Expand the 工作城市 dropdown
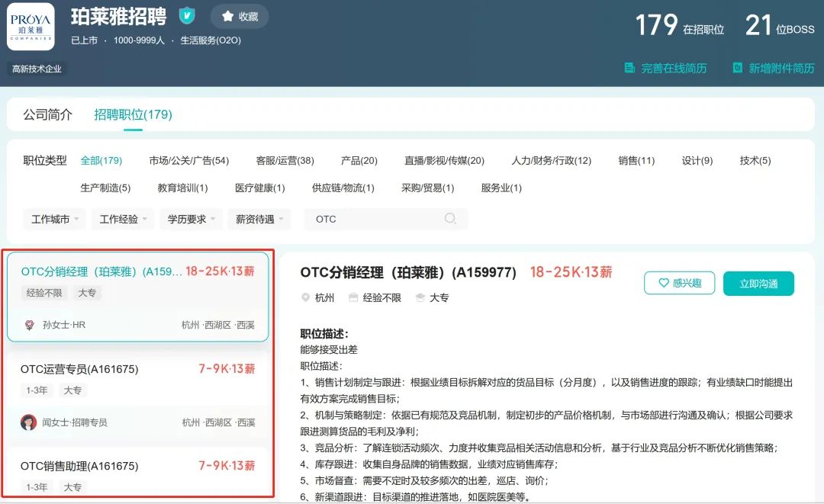 [55, 219]
